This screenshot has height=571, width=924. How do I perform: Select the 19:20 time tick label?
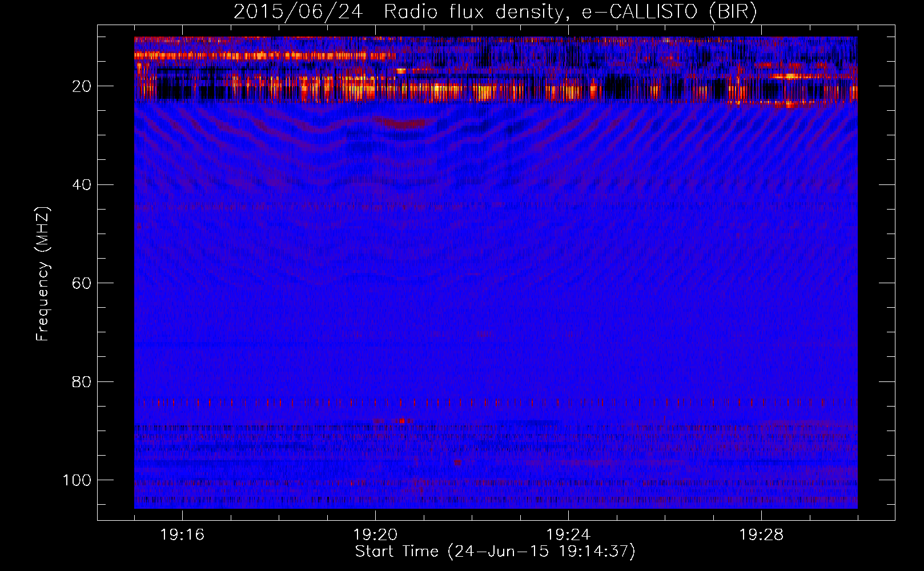[x=375, y=535]
